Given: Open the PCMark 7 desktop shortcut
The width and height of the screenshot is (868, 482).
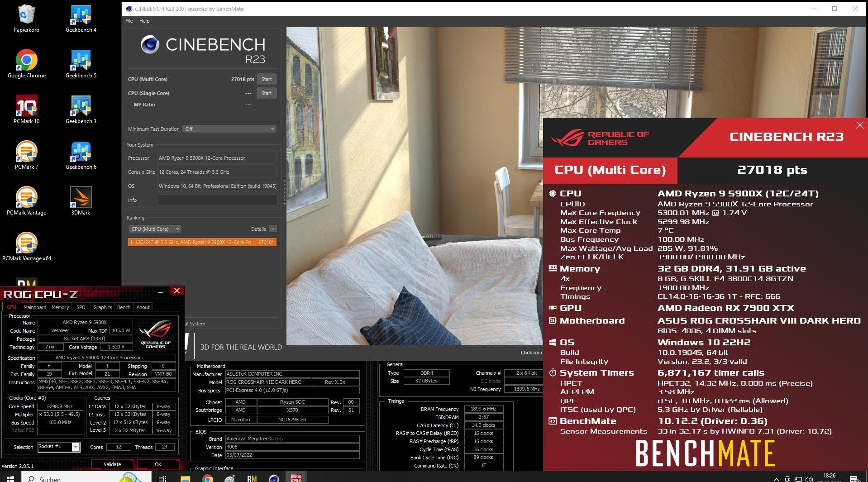Looking at the screenshot, I should pos(26,155).
